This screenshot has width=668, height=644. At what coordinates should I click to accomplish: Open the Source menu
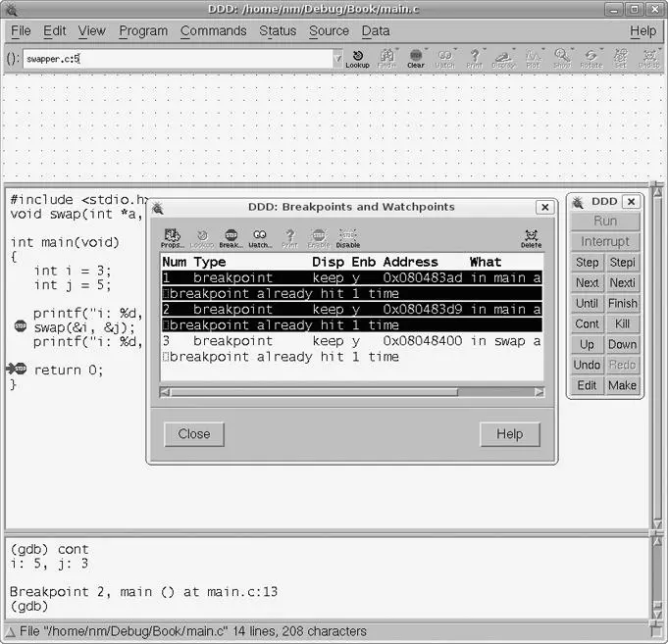point(329,30)
